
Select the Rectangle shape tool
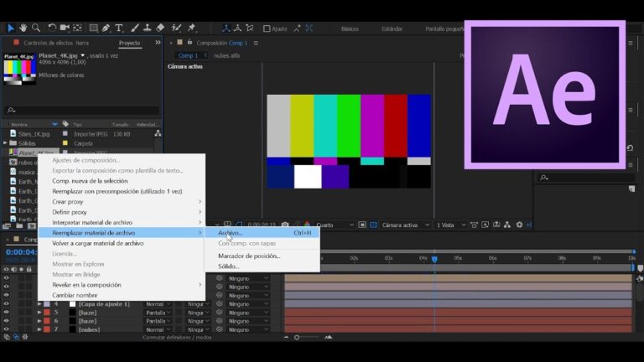point(94,28)
